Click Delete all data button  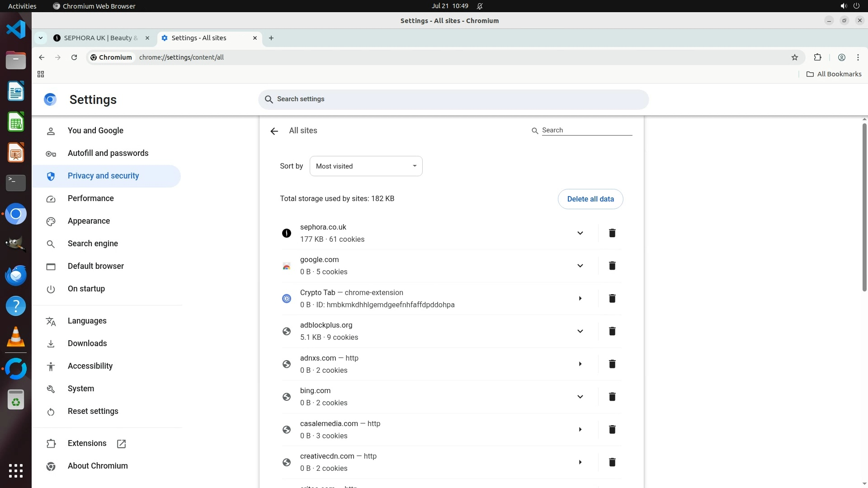point(590,199)
